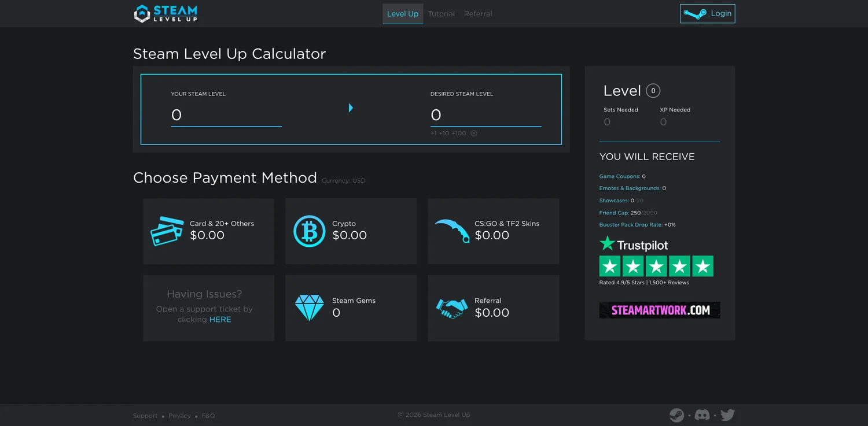Click the Level 0 badge circle
This screenshot has width=868, height=426.
[x=653, y=91]
